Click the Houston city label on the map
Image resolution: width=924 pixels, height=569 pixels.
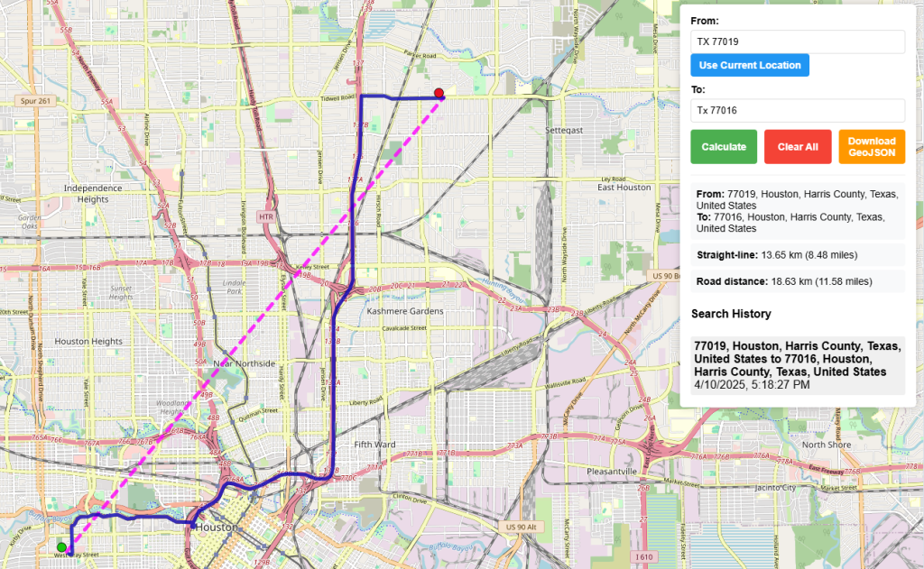(x=217, y=527)
